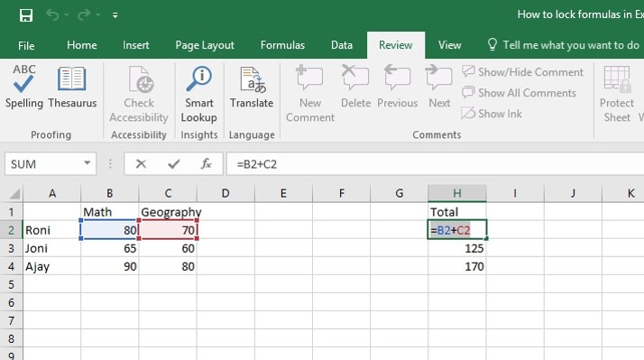Open Customize Quick Access Toolbar dropdown
This screenshot has width=644, height=360.
(x=115, y=15)
